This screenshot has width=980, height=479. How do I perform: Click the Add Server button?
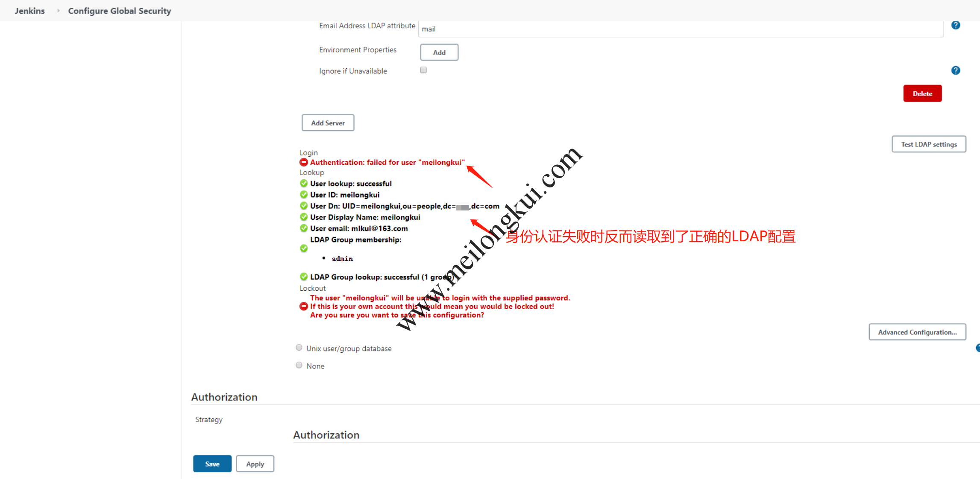tap(327, 123)
